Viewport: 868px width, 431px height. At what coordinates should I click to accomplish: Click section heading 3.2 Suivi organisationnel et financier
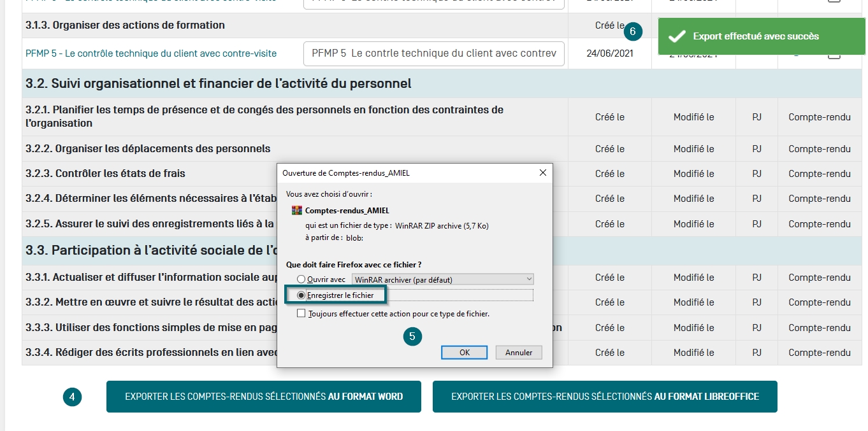[218, 83]
